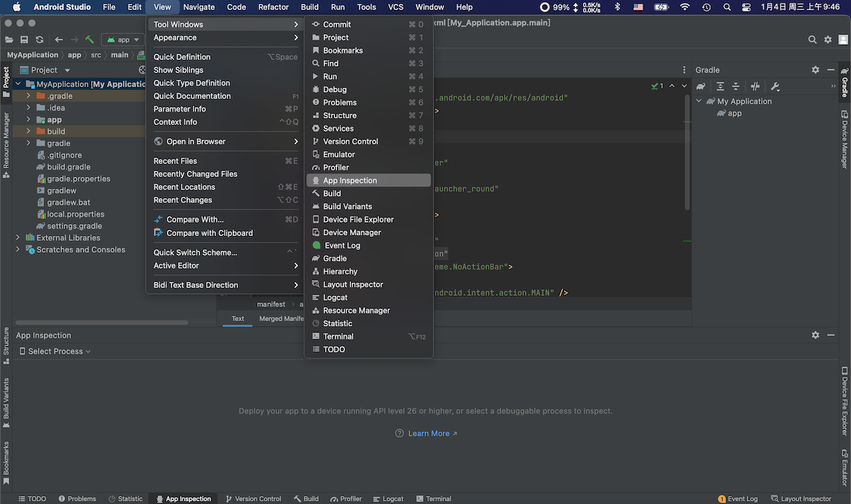Open Project view type dropdown

(45, 70)
